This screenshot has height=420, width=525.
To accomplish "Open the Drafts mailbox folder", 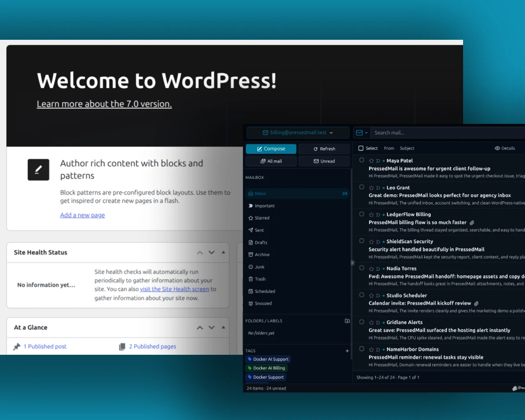I will coord(297,242).
